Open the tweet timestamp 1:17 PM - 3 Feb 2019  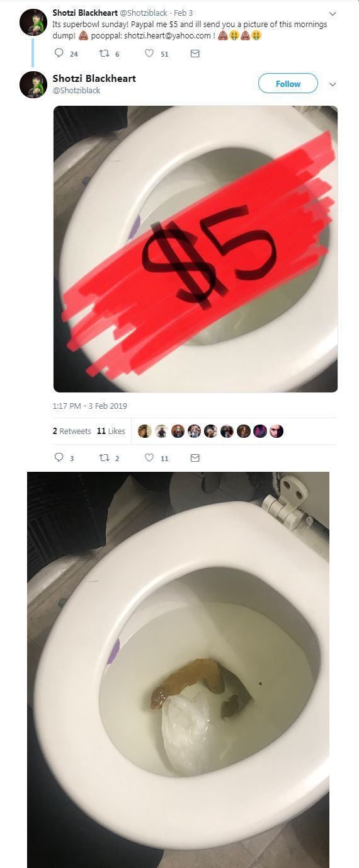[x=90, y=406]
